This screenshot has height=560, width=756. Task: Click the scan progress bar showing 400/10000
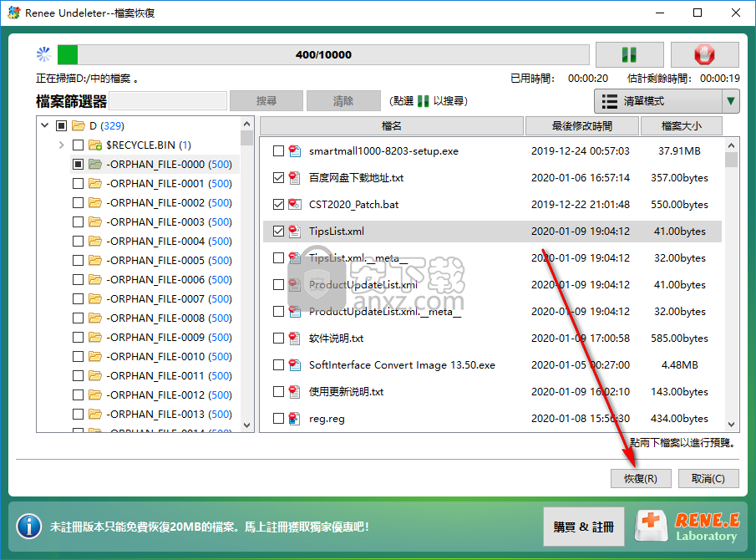coord(323,54)
